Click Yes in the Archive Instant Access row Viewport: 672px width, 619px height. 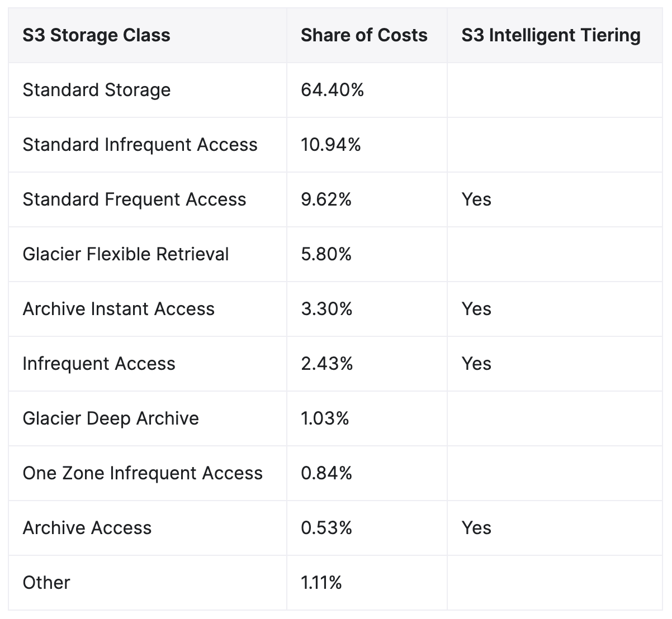click(x=476, y=309)
